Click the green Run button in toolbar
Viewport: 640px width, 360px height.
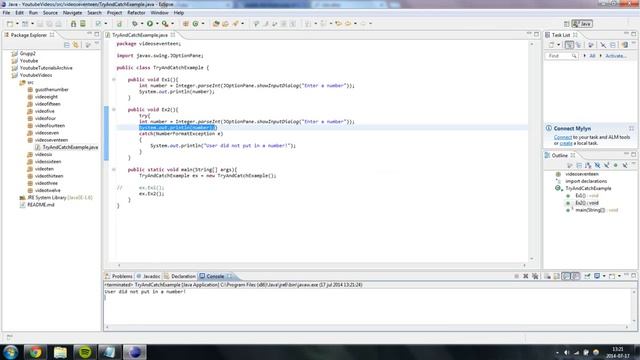click(150, 24)
